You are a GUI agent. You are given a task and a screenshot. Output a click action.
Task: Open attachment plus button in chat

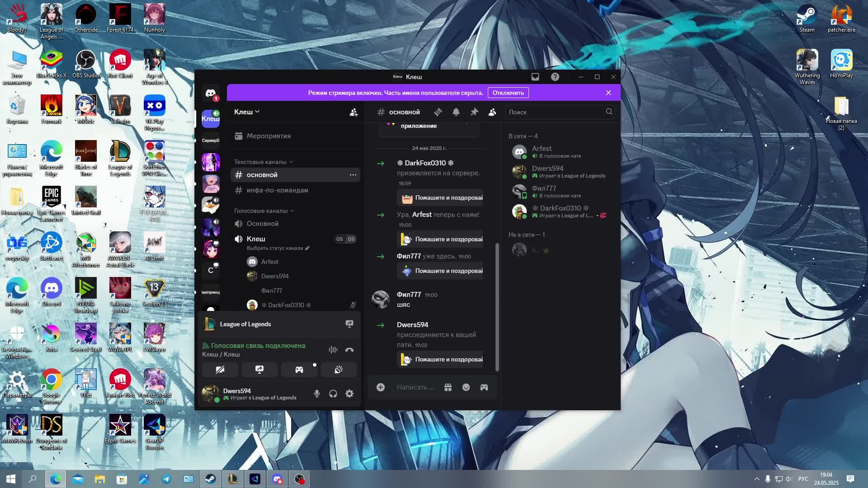coord(381,387)
